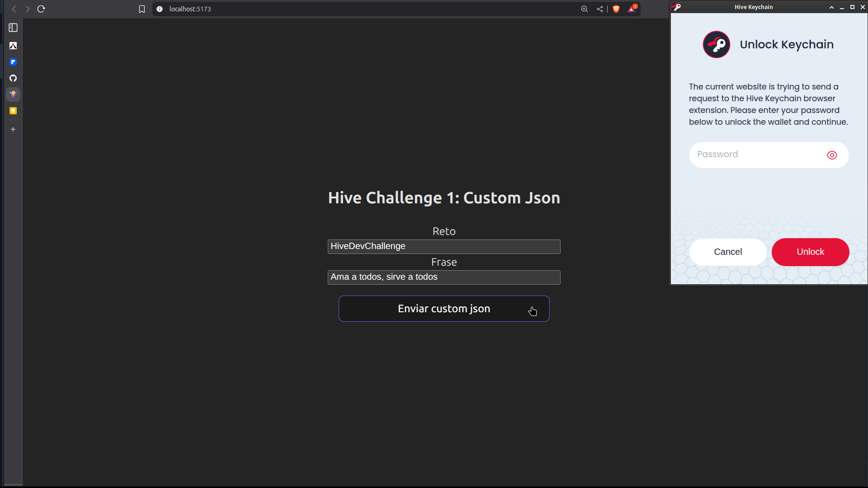The width and height of the screenshot is (868, 488).
Task: Click the zoom magnifier icon
Action: point(584,9)
